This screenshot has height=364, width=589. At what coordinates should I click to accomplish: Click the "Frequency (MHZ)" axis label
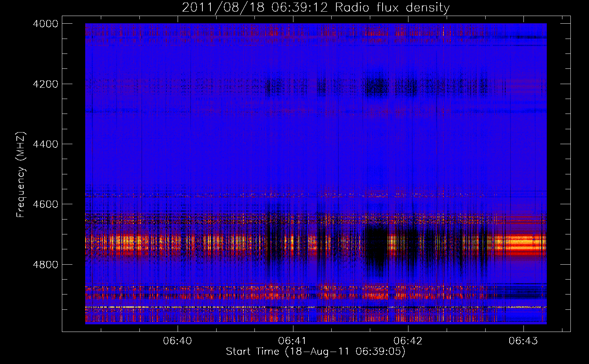pos(21,175)
